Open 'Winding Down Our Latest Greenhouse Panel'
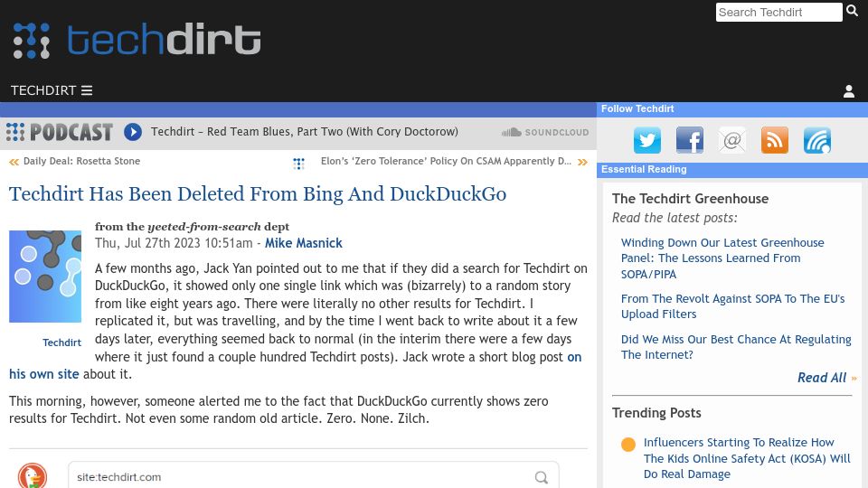 point(722,258)
